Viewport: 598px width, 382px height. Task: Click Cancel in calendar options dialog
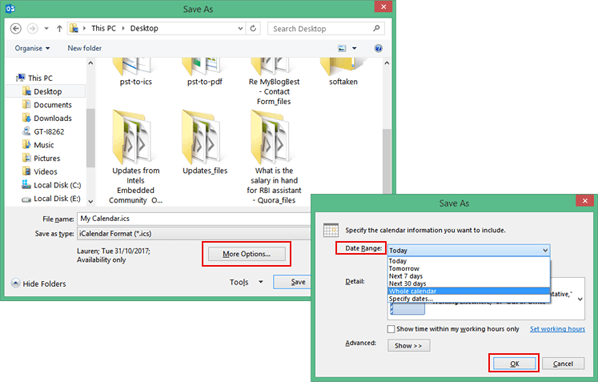(x=563, y=364)
